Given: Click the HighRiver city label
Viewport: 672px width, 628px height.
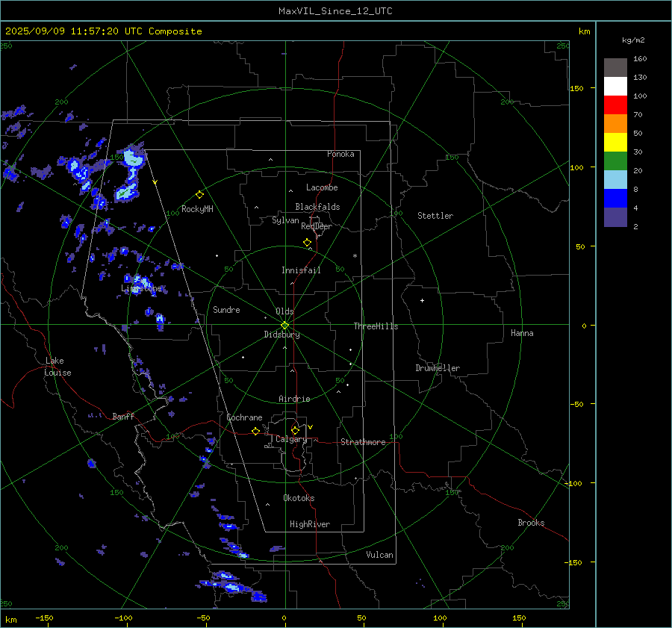Looking at the screenshot, I should pyautogui.click(x=310, y=524).
